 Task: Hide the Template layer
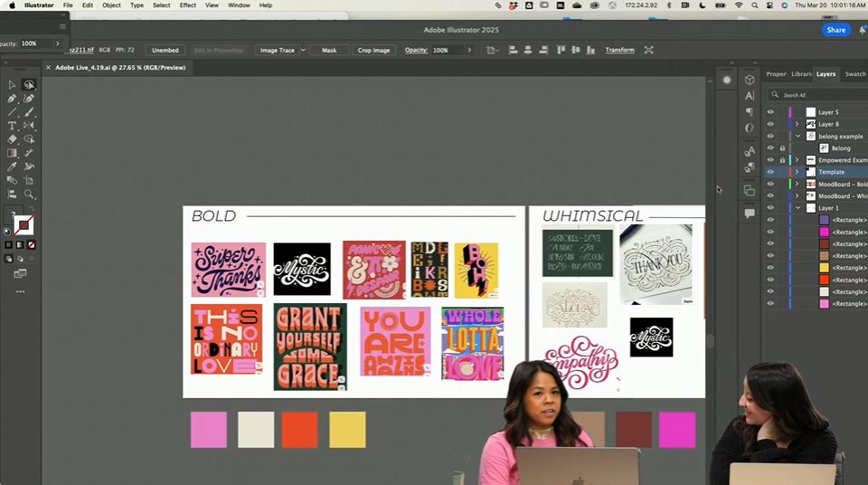[770, 172]
